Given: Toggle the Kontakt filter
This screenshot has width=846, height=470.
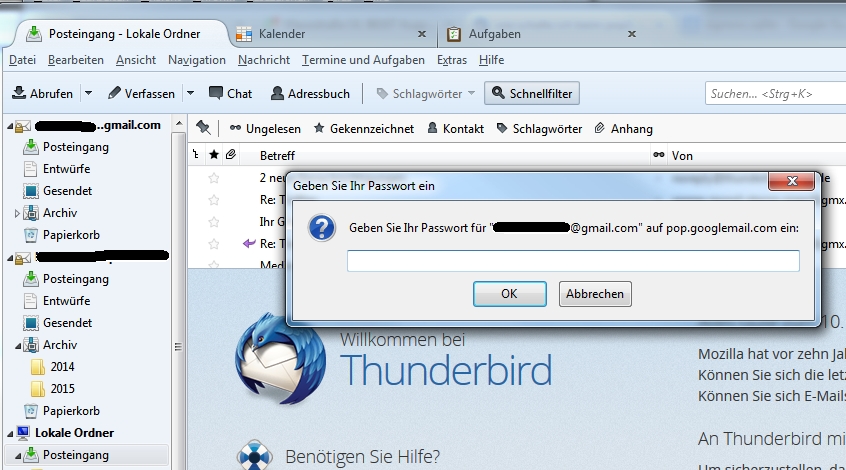Looking at the screenshot, I should pyautogui.click(x=456, y=128).
